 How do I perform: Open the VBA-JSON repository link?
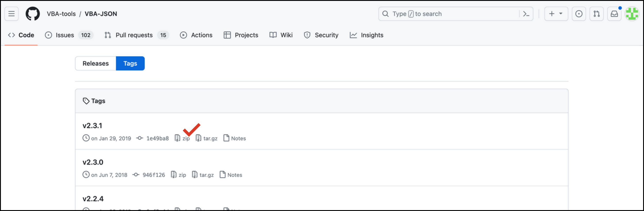(101, 14)
